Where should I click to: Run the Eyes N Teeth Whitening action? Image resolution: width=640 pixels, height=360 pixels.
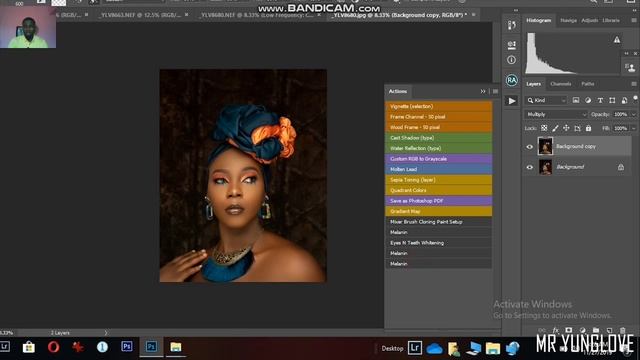click(438, 243)
